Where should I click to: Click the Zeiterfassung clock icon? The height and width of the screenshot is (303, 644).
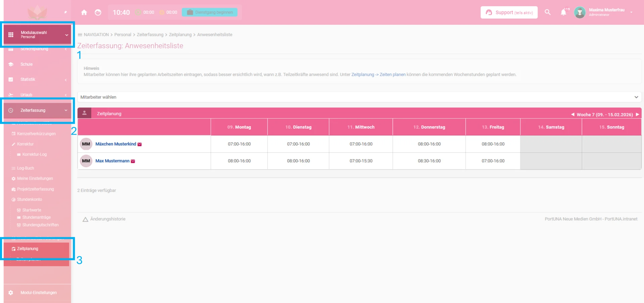pos(11,110)
